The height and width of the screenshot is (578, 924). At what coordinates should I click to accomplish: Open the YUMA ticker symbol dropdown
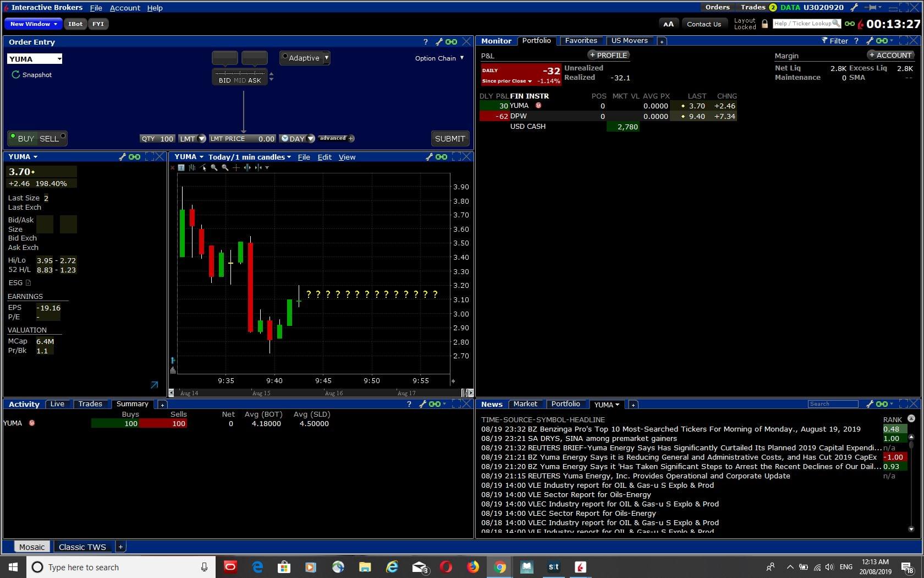[x=59, y=59]
